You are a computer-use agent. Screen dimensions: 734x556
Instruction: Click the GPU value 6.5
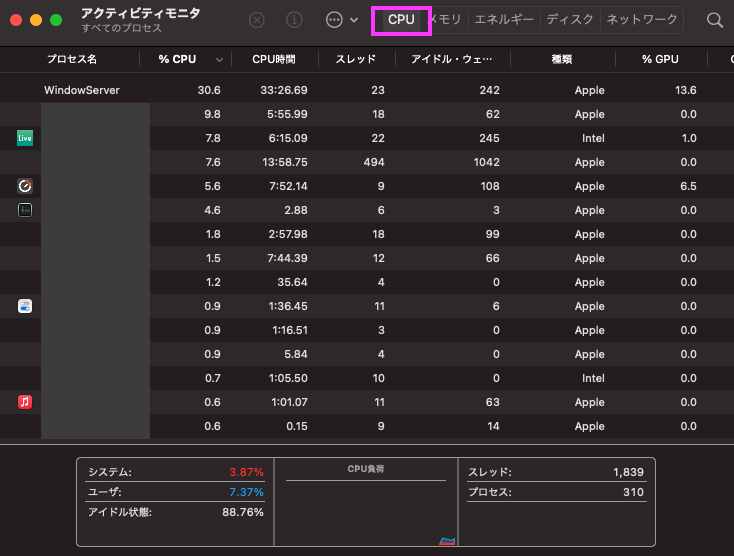(688, 186)
